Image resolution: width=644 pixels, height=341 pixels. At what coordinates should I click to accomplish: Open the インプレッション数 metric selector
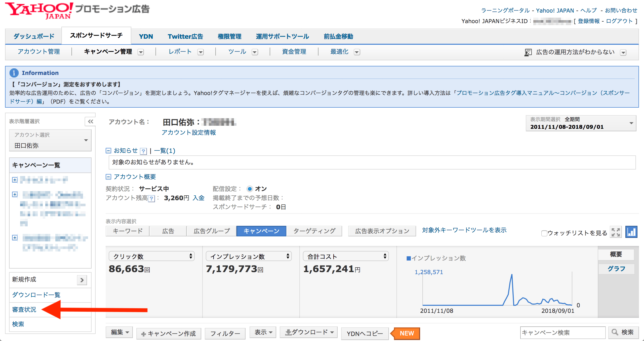click(x=249, y=256)
